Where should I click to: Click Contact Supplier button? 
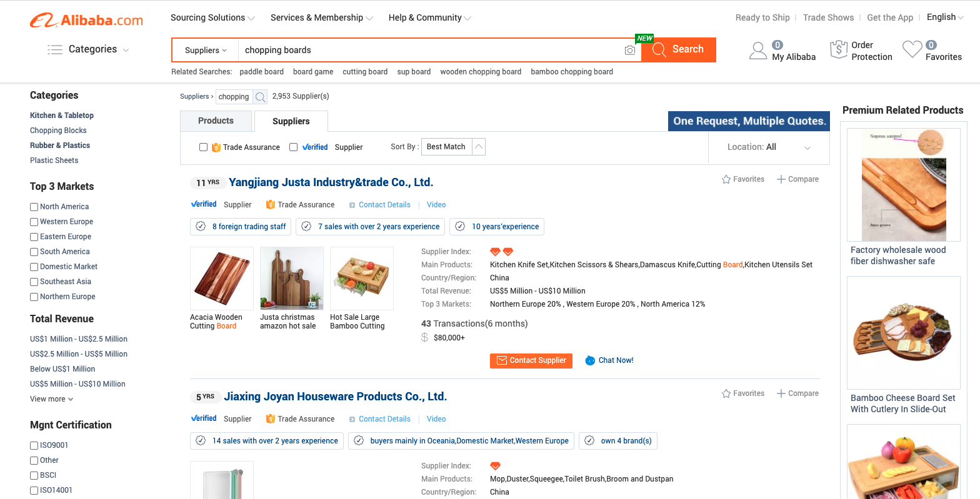[x=531, y=360]
